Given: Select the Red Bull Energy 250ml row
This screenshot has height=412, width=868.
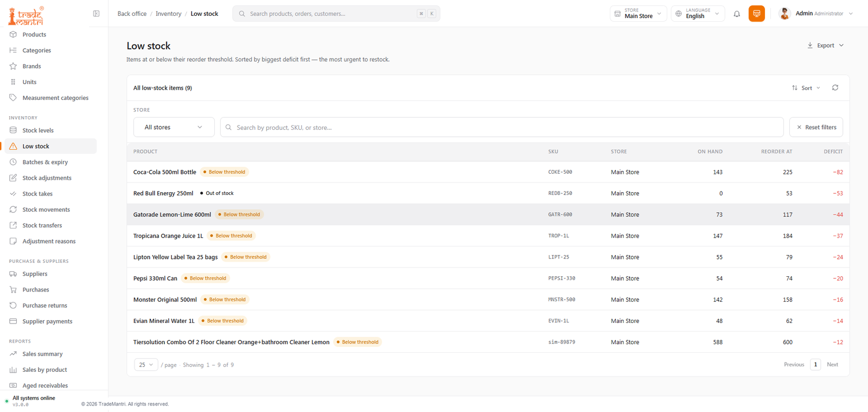Looking at the screenshot, I should pyautogui.click(x=488, y=193).
